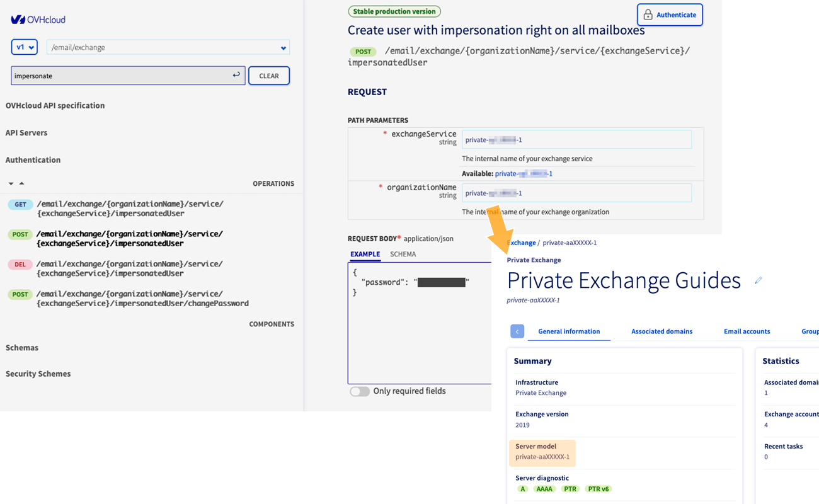
Task: Switch to the SCHEMA tab
Action: [x=402, y=254]
